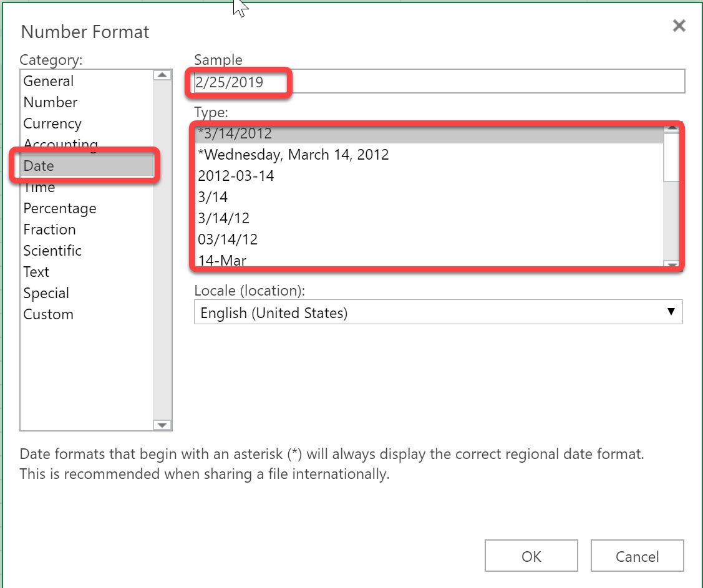The image size is (703, 588).
Task: Choose the Fraction category
Action: pos(49,229)
